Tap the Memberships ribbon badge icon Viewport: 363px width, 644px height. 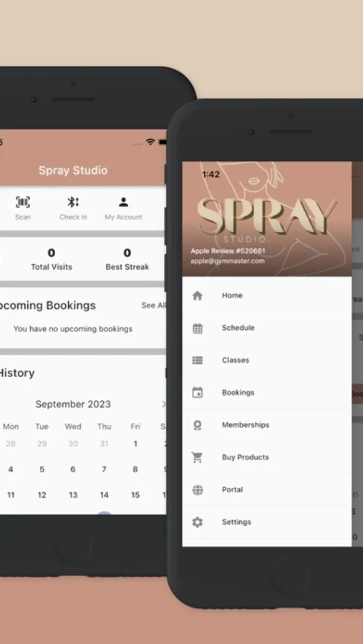tap(198, 425)
